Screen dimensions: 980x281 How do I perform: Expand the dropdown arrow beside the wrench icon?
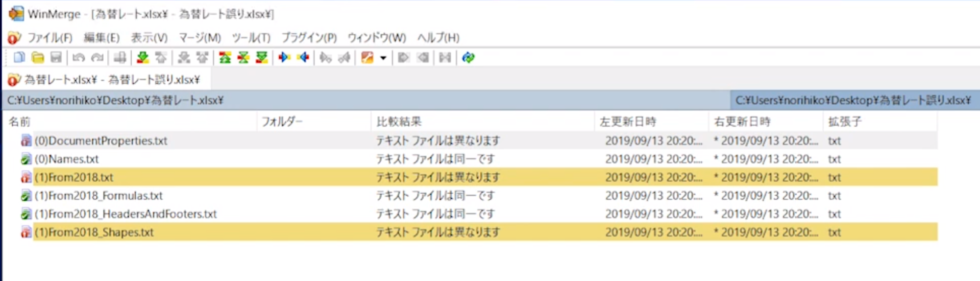tap(383, 58)
